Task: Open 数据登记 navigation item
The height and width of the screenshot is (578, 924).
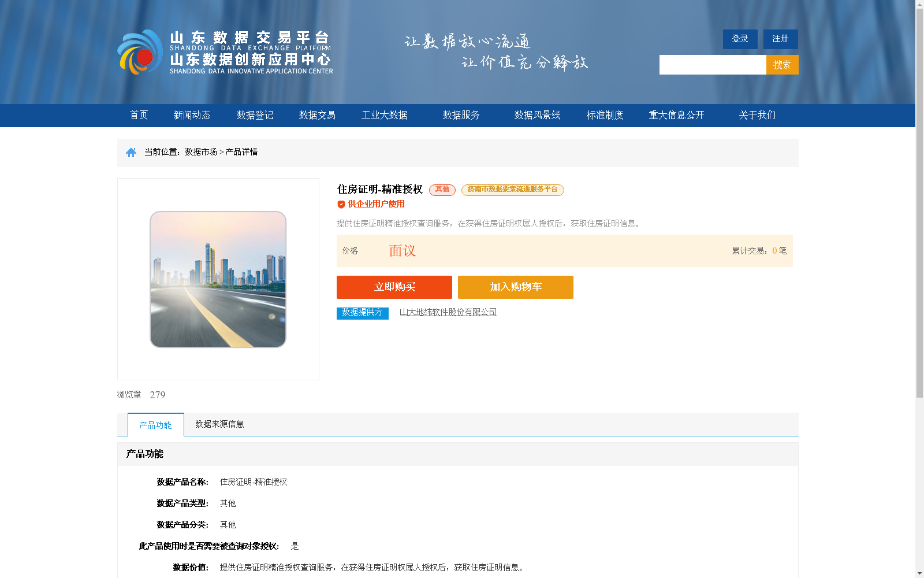Action: (x=255, y=115)
